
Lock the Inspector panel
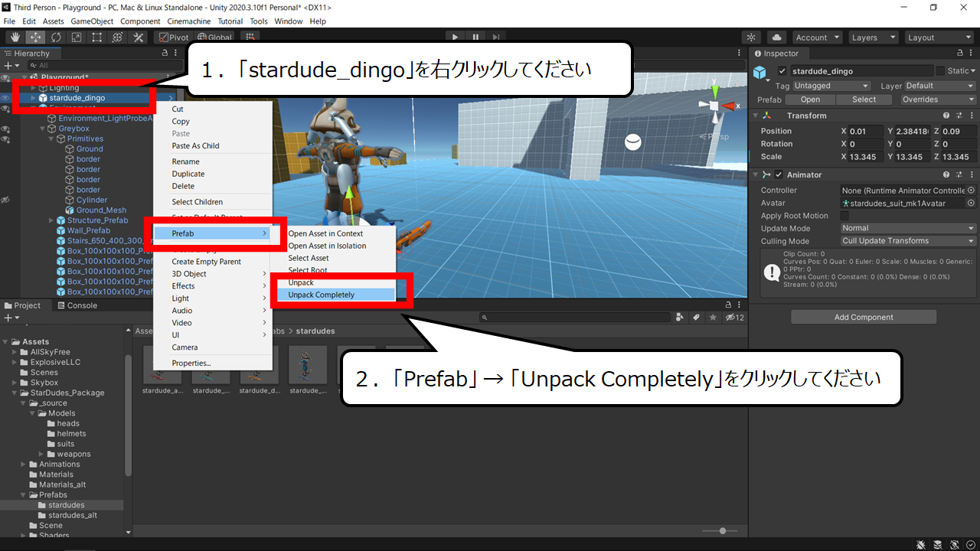(x=961, y=54)
